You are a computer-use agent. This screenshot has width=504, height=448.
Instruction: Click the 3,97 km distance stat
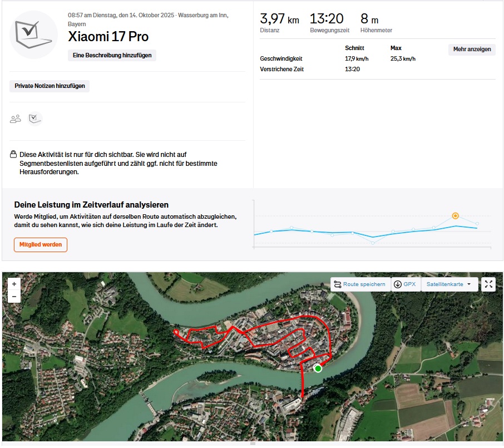pos(279,19)
